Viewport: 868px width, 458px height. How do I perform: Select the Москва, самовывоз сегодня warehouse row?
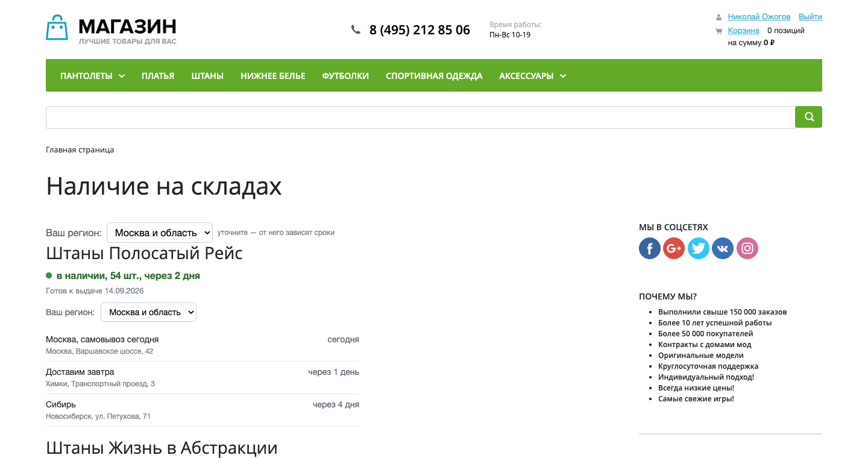point(203,345)
